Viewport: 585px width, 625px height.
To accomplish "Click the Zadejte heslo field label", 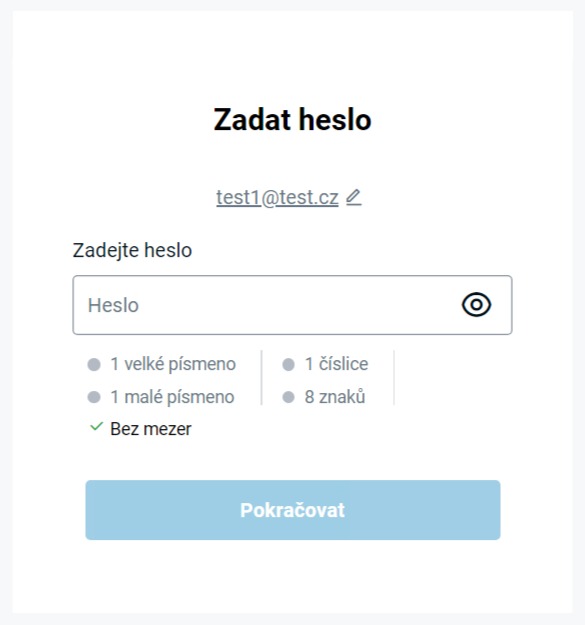I will (132, 250).
